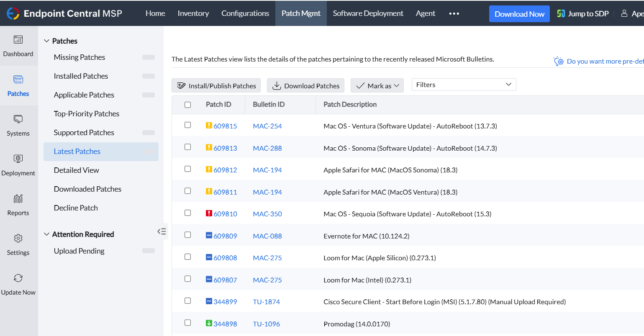Select the checkbox for Promodag patch 344898
This screenshot has height=336, width=644.
tap(187, 323)
